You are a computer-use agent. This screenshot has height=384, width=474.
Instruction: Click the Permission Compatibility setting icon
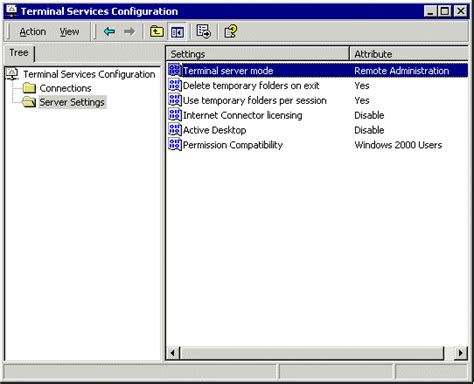pyautogui.click(x=175, y=145)
